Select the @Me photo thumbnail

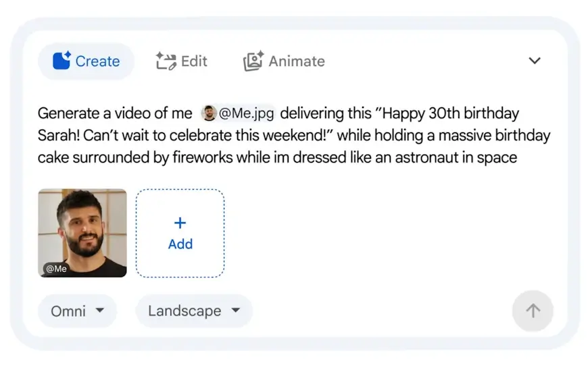[x=82, y=233]
